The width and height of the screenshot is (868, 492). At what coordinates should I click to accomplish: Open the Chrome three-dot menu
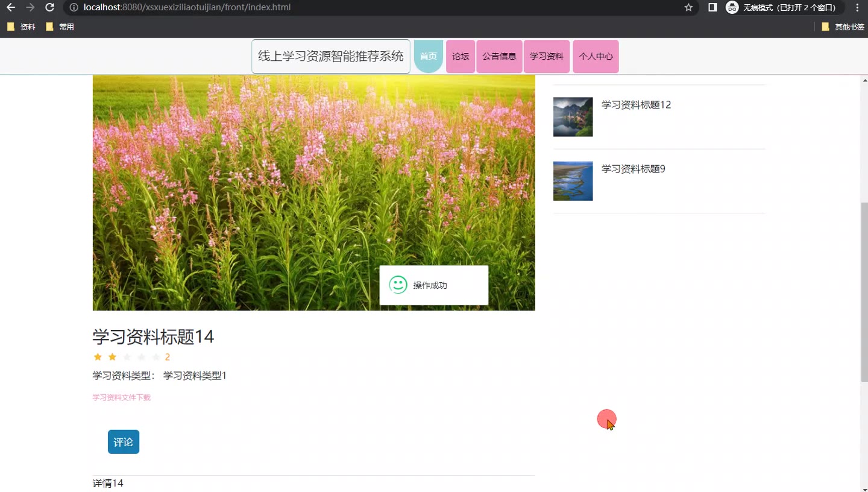click(857, 7)
